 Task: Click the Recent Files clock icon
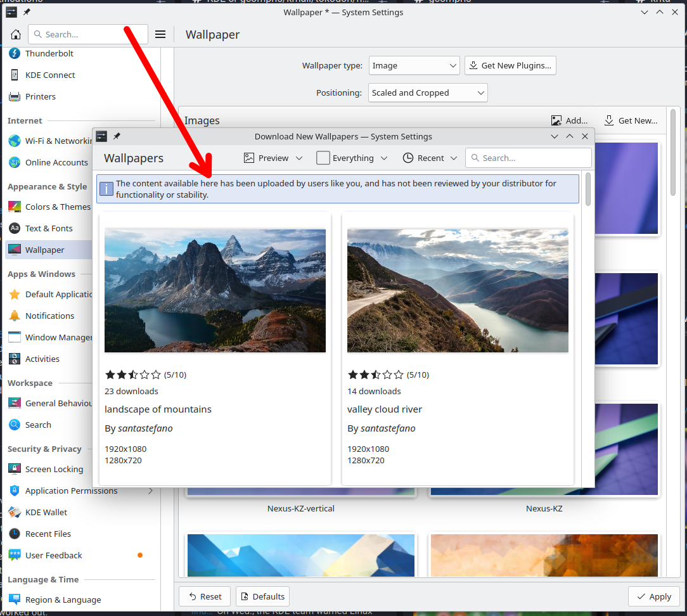(15, 534)
